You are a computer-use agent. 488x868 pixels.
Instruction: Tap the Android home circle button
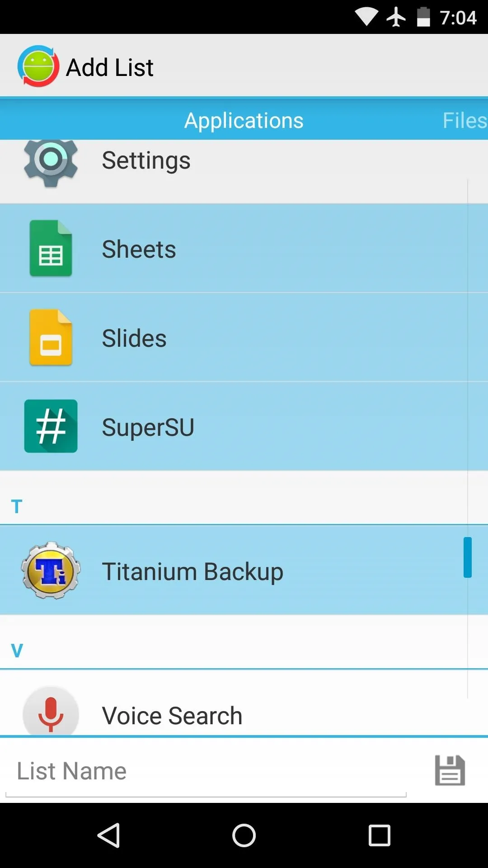[x=244, y=835]
